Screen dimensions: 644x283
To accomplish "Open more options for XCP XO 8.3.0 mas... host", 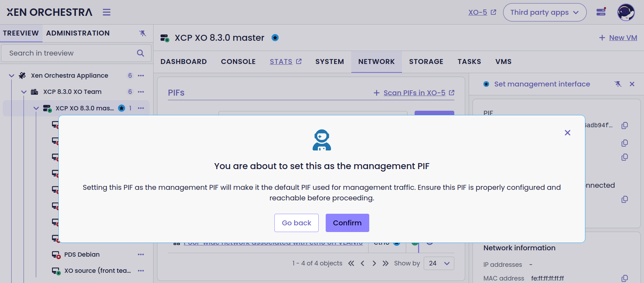I will coord(141,108).
